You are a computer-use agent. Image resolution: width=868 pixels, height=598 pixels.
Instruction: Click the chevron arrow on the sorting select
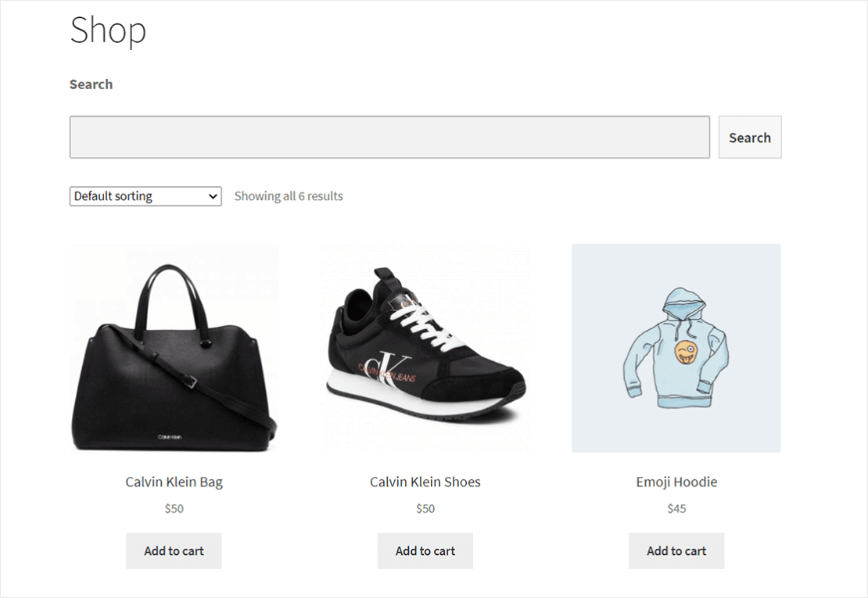(213, 196)
